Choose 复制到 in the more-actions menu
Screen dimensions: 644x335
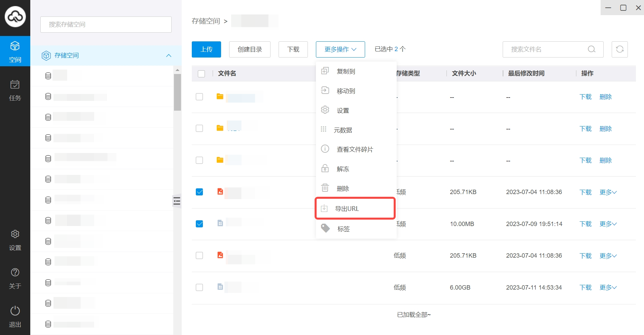(346, 71)
